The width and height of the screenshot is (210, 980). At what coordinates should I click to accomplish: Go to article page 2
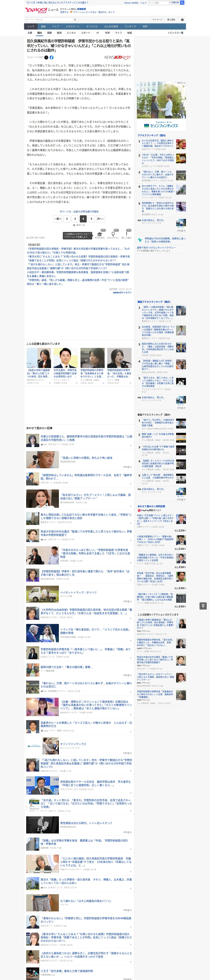(67, 219)
